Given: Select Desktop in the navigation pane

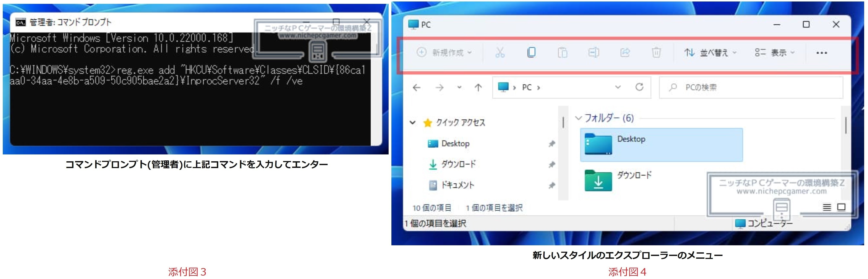Looking at the screenshot, I should pyautogui.click(x=448, y=144).
